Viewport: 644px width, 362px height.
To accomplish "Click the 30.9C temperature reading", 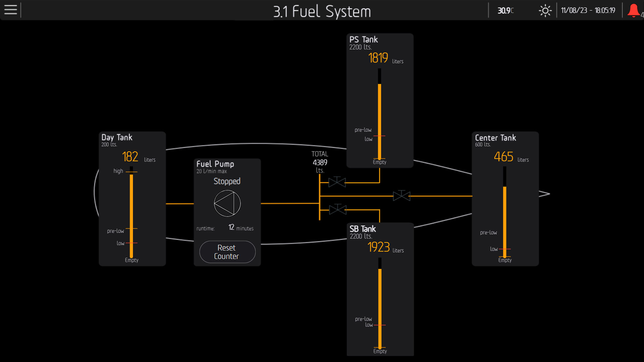I will point(505,11).
